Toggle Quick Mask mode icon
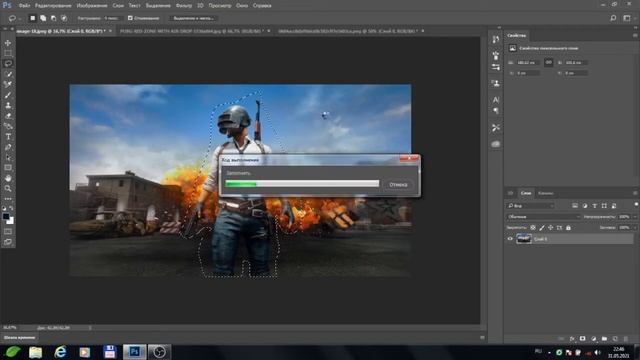Image resolution: width=640 pixels, height=360 pixels. pos(8,231)
